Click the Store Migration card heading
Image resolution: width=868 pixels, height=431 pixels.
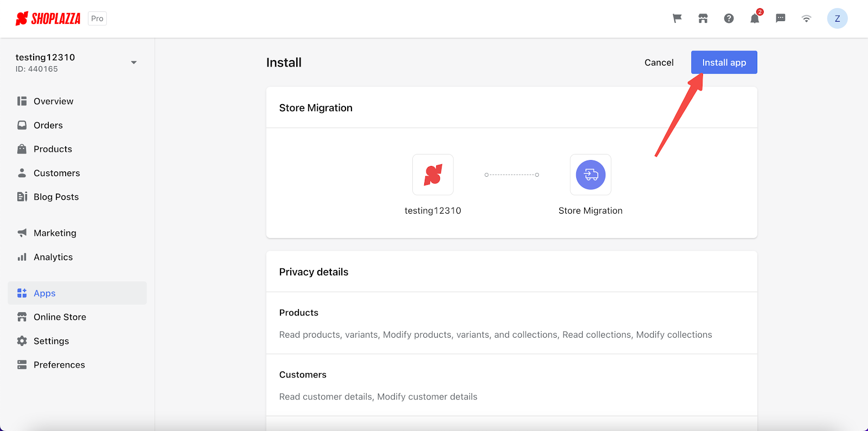click(x=316, y=108)
